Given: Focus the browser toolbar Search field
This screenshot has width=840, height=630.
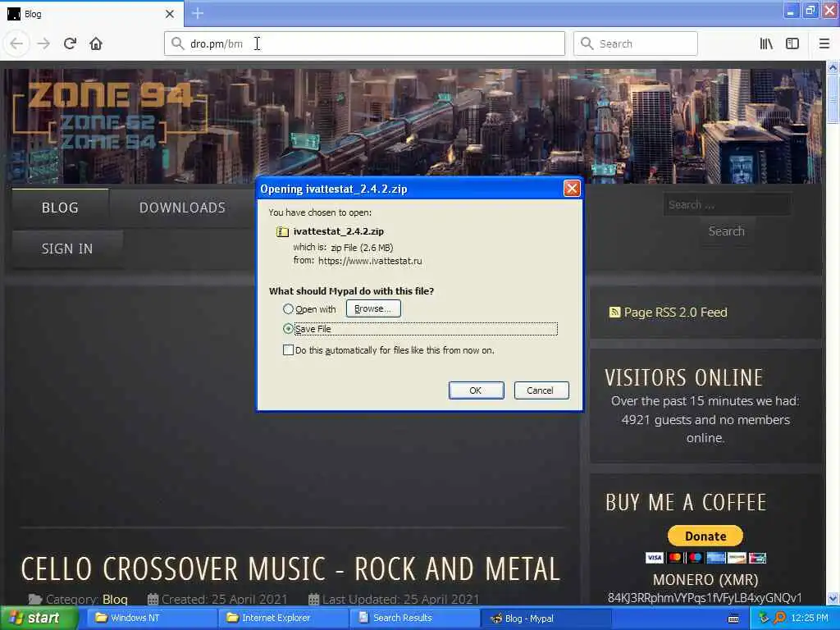Looking at the screenshot, I should point(636,43).
